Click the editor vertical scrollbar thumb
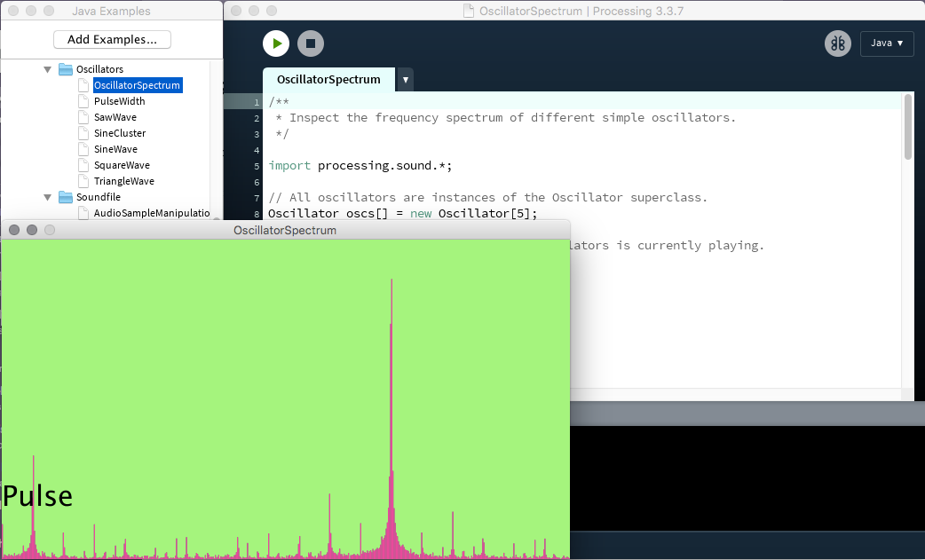 pyautogui.click(x=907, y=127)
